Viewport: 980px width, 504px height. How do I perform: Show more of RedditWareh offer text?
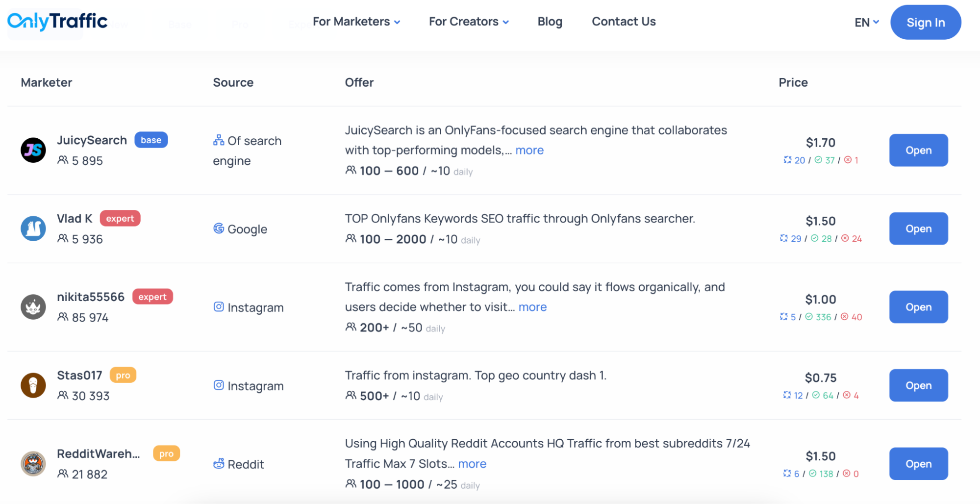tap(472, 464)
